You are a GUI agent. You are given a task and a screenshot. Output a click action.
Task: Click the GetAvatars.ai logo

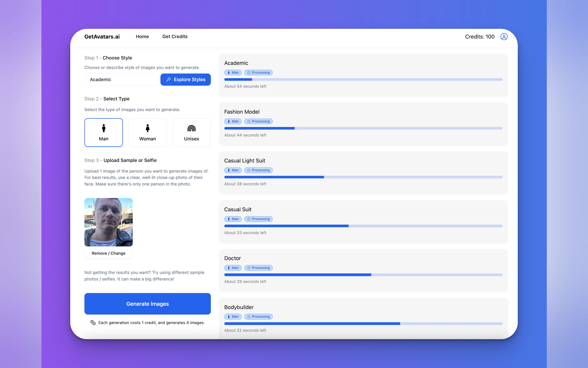pyautogui.click(x=102, y=37)
